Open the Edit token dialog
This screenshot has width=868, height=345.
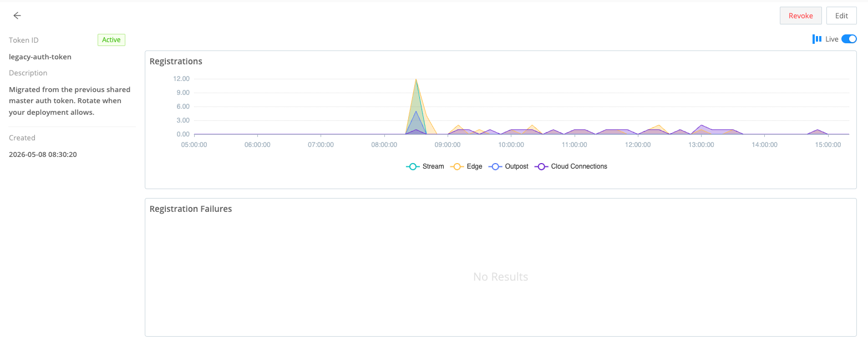tap(841, 16)
